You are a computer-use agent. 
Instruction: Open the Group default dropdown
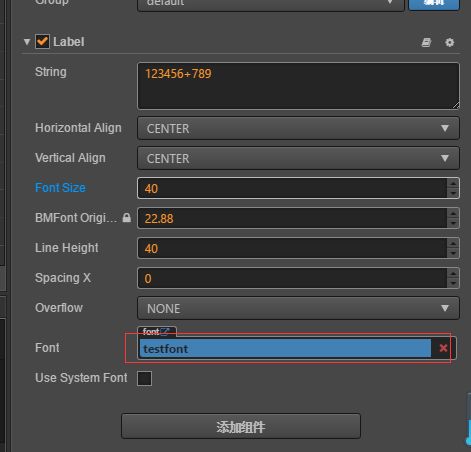coord(271,4)
